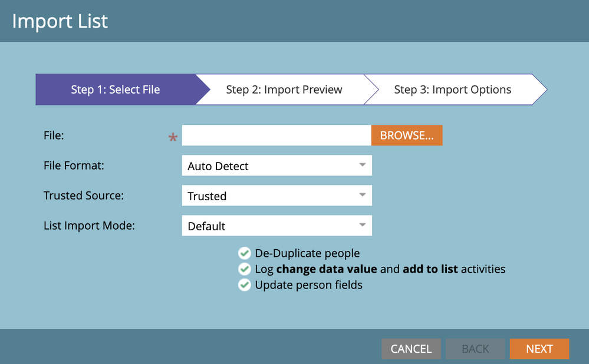The height and width of the screenshot is (364, 589).
Task: Click the Update person fields checkmark icon
Action: [x=244, y=285]
